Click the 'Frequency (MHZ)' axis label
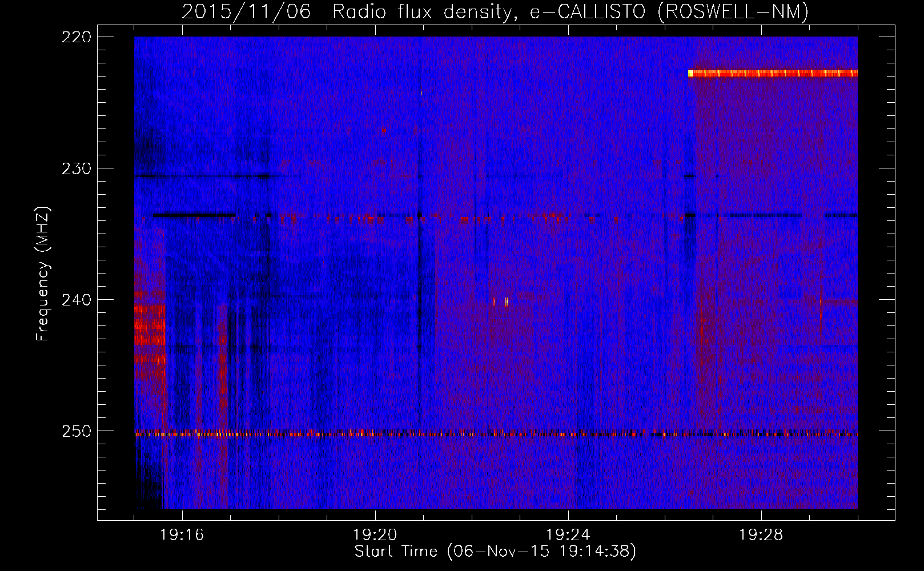The image size is (924, 571). coord(43,274)
